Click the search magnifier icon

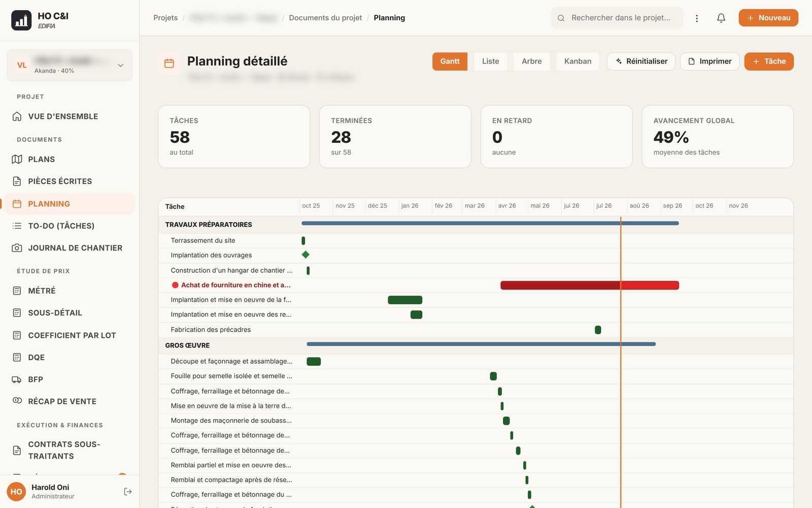click(x=561, y=18)
